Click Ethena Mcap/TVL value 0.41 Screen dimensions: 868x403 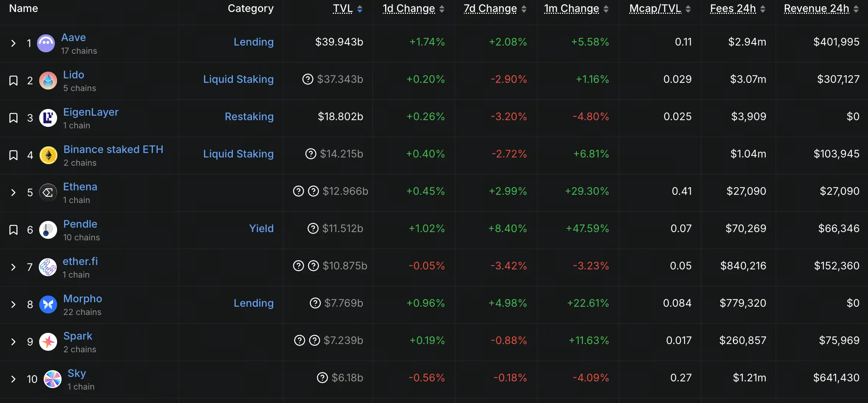[x=682, y=191]
